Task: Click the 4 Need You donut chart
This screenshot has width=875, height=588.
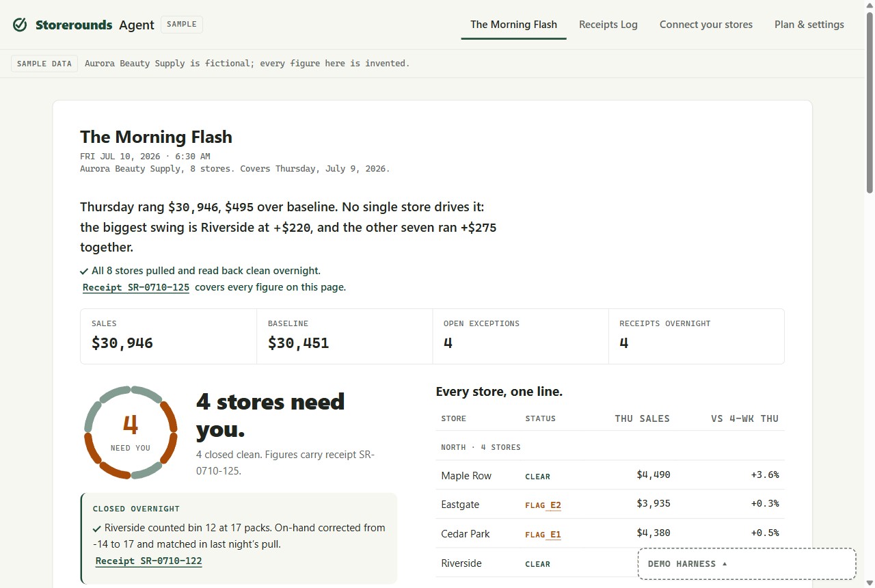Action: click(x=131, y=432)
